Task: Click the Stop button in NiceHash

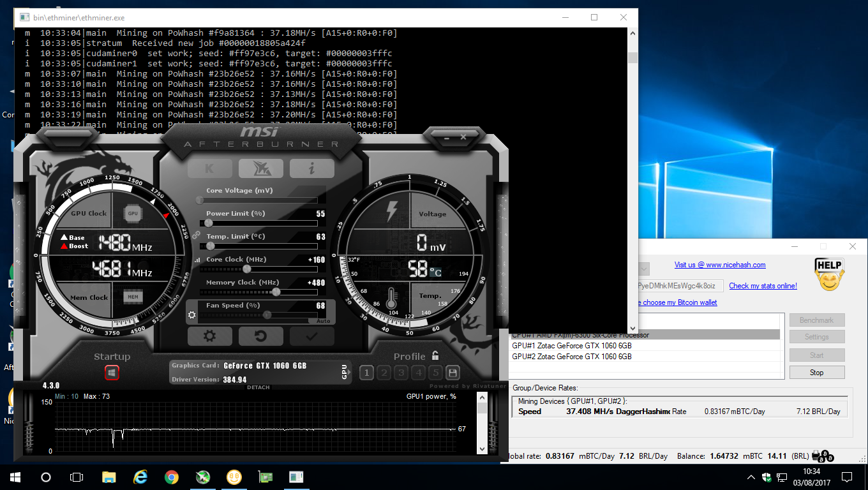Action: pyautogui.click(x=817, y=373)
